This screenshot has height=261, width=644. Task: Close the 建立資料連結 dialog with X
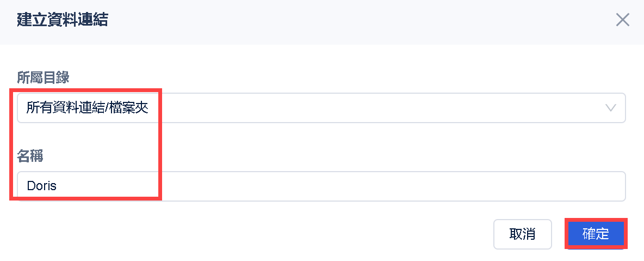622,21
